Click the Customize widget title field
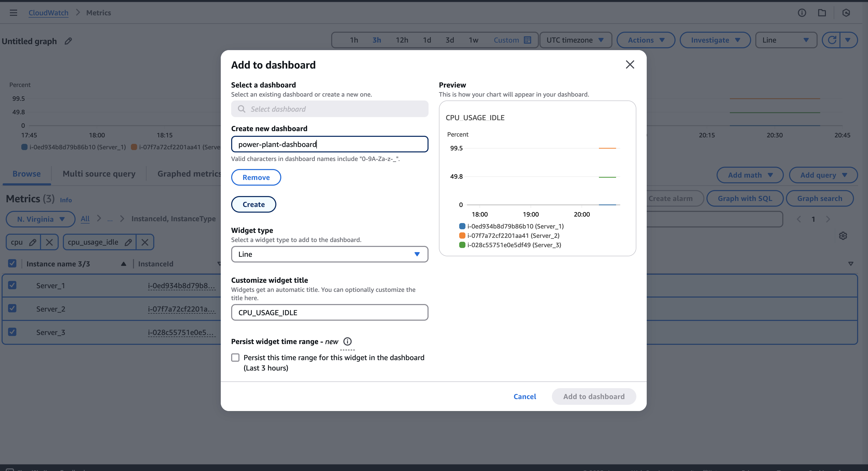Image resolution: width=868 pixels, height=471 pixels. tap(330, 312)
